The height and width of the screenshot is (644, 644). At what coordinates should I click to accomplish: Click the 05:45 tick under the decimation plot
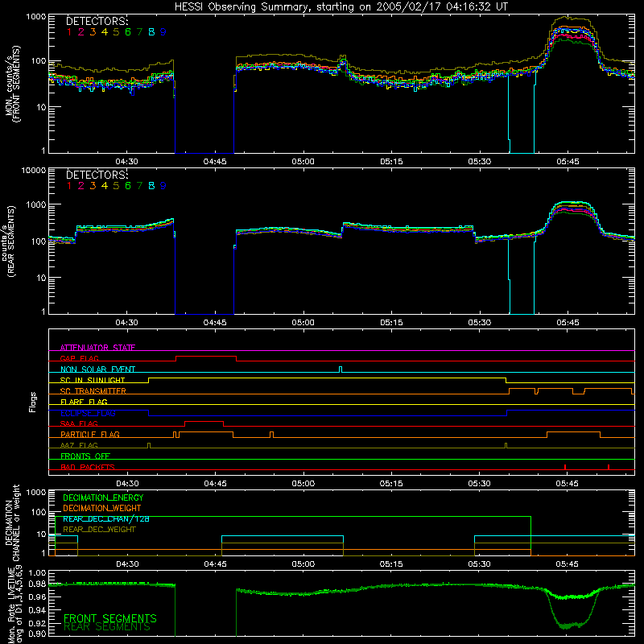coord(568,564)
